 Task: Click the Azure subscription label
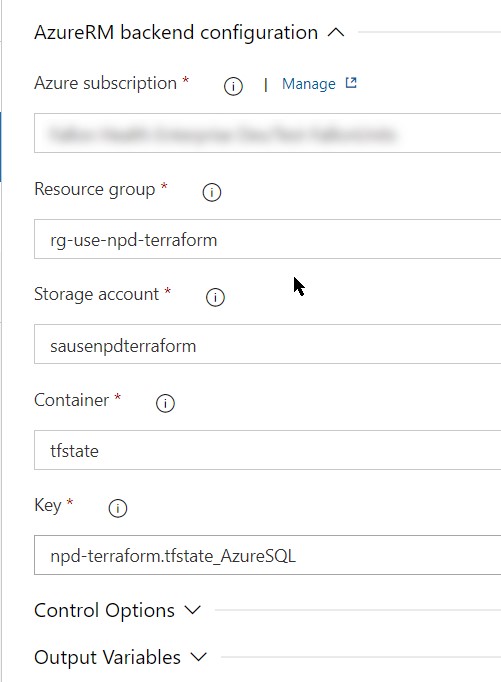(105, 83)
